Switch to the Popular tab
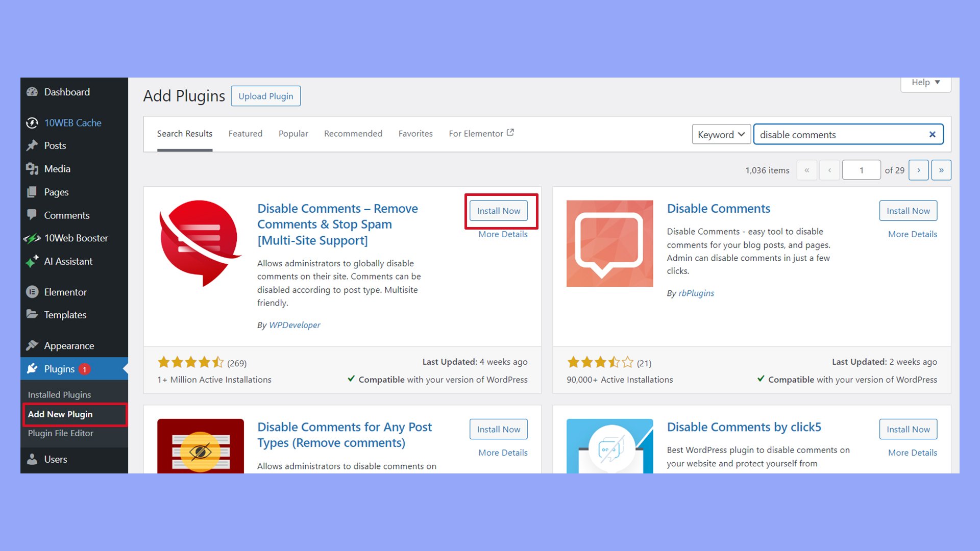This screenshot has width=980, height=551. pos(293,133)
